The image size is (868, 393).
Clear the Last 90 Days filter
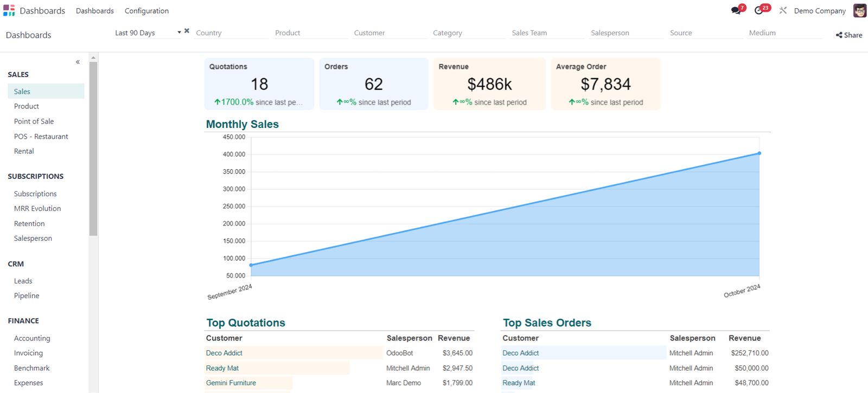pyautogui.click(x=187, y=31)
